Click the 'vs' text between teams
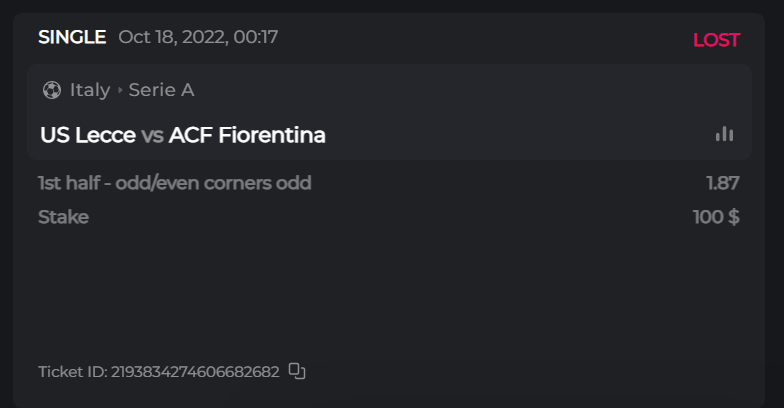Screen dimensions: 784x408 click(x=152, y=135)
